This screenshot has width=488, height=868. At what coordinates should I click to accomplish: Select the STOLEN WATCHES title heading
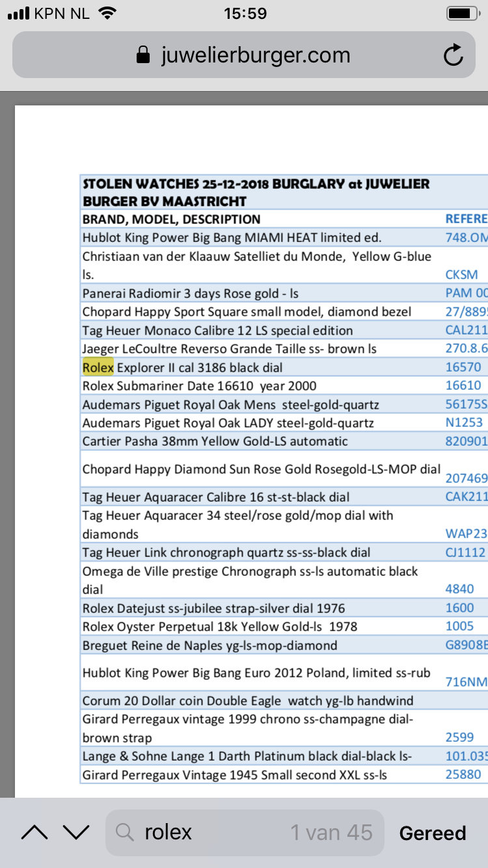[256, 193]
